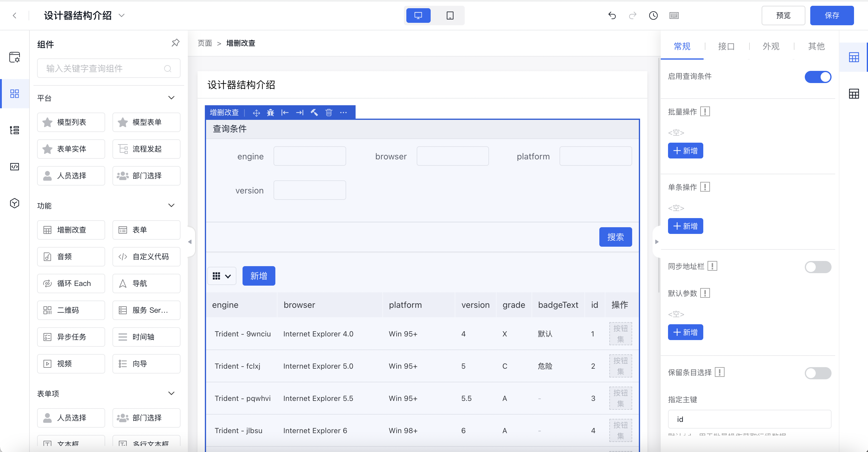
Task: Delete component with the trash icon
Action: point(329,113)
